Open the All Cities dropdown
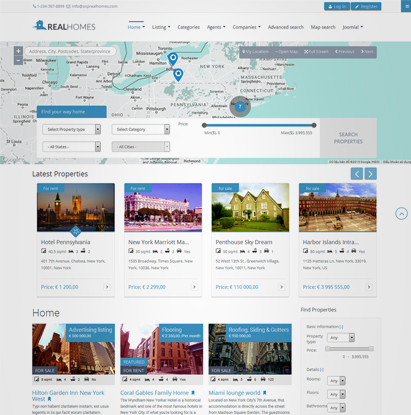411x415 pixels. click(141, 147)
